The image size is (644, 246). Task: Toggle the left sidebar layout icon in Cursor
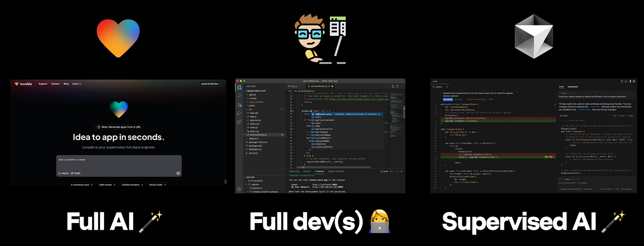click(621, 81)
